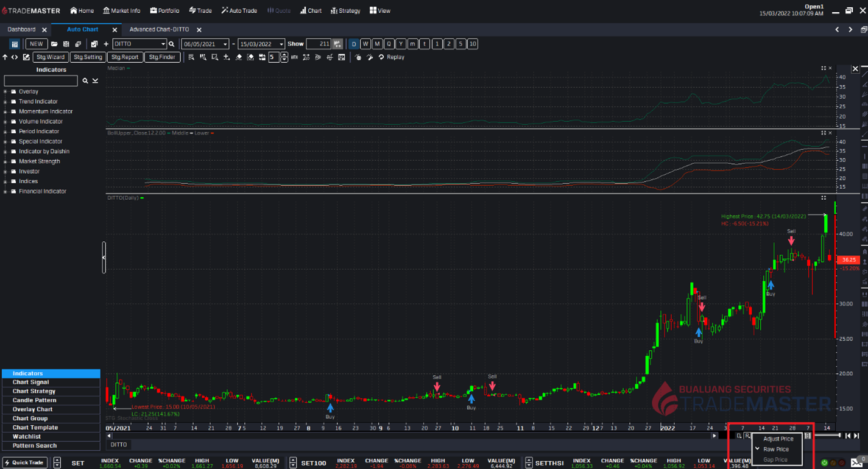Click the indicator search magnifier icon

click(85, 80)
